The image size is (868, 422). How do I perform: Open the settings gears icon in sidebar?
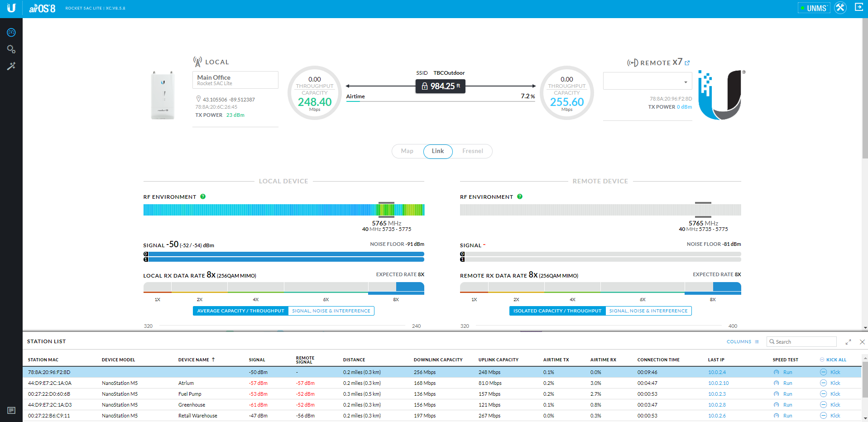[x=11, y=49]
